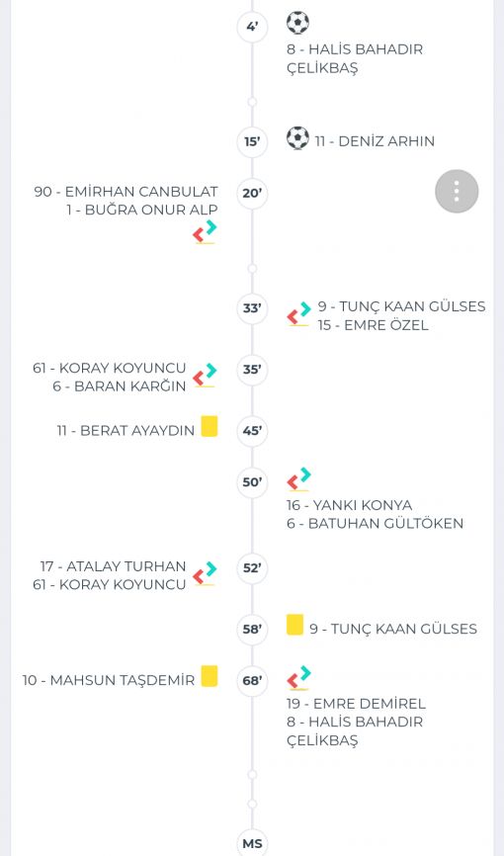The image size is (504, 856).
Task: Click Halis Bahadır Çelikbaş at 4'
Action: coord(355,58)
